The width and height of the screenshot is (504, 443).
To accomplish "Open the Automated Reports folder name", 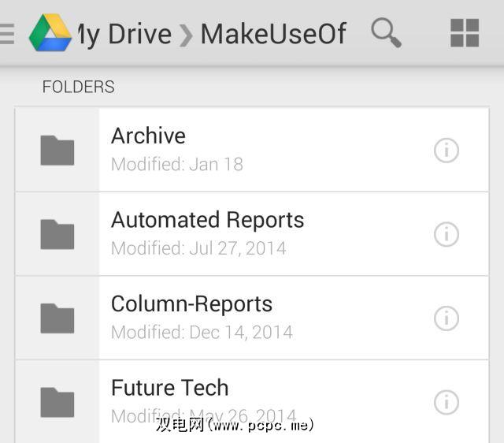I will (x=207, y=220).
